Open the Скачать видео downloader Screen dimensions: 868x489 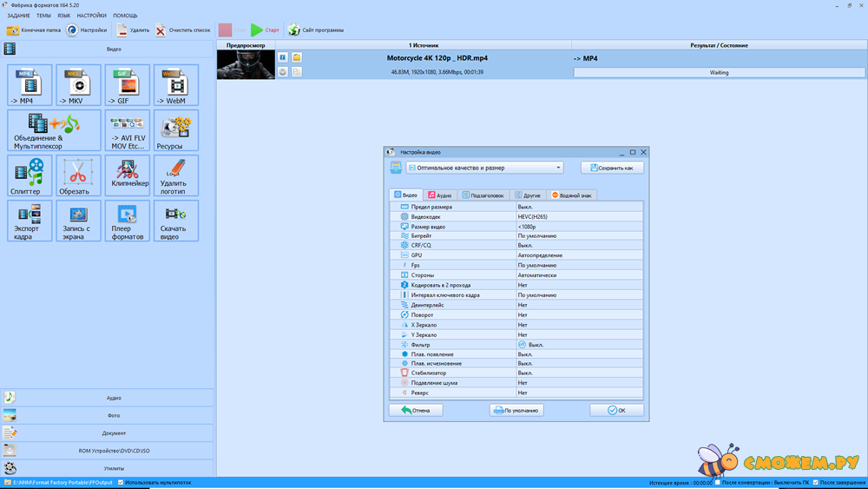[175, 221]
